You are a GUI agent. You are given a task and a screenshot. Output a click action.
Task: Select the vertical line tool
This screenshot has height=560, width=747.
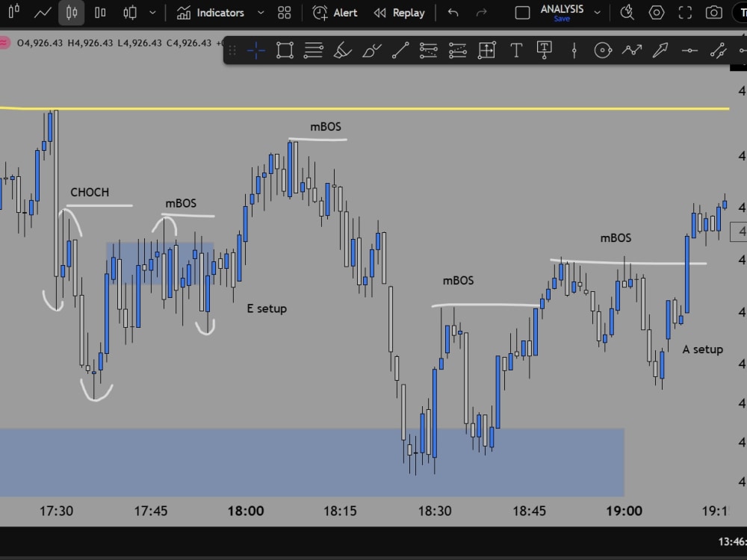[574, 50]
